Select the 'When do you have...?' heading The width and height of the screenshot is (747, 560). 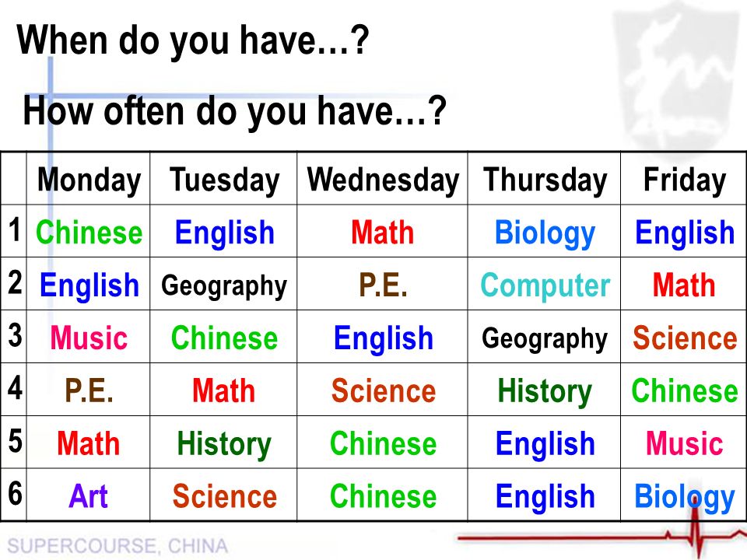[x=193, y=42]
